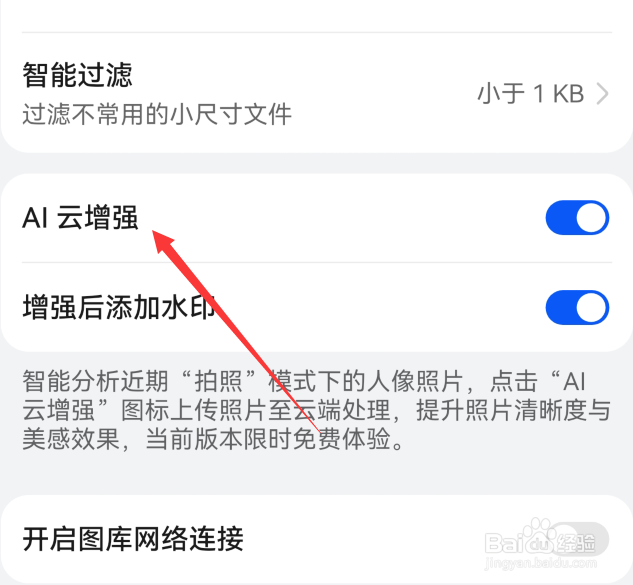
Task: Click the red arrow annotation head
Action: 162,240
